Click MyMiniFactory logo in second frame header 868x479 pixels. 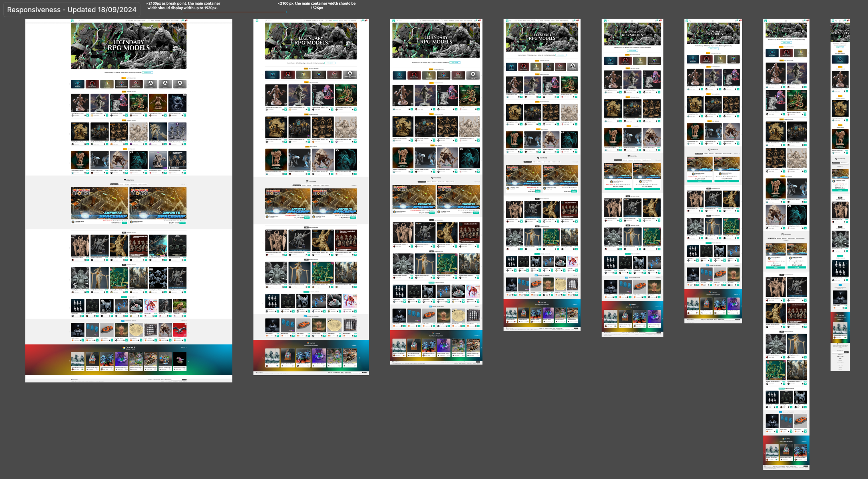tap(257, 21)
